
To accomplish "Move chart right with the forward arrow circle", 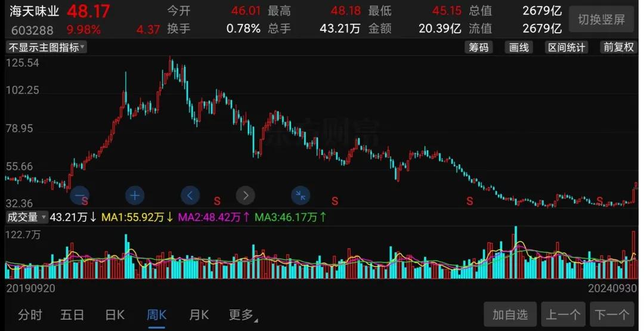I will coord(246,196).
